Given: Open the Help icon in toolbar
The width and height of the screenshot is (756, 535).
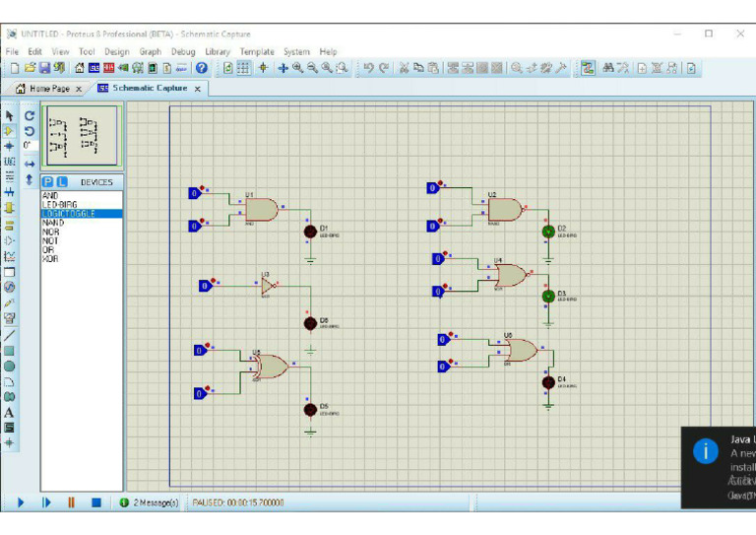Looking at the screenshot, I should (202, 68).
